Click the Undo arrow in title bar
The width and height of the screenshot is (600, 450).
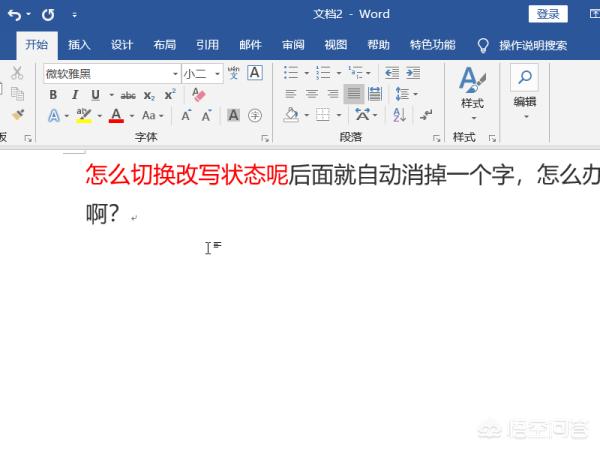click(x=14, y=15)
